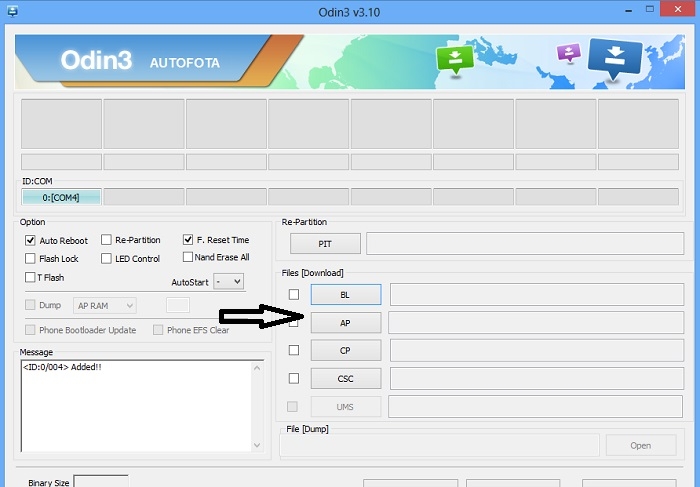Screen dimensions: 700x487
Task: Open the AutoStart dropdown
Action: (229, 282)
